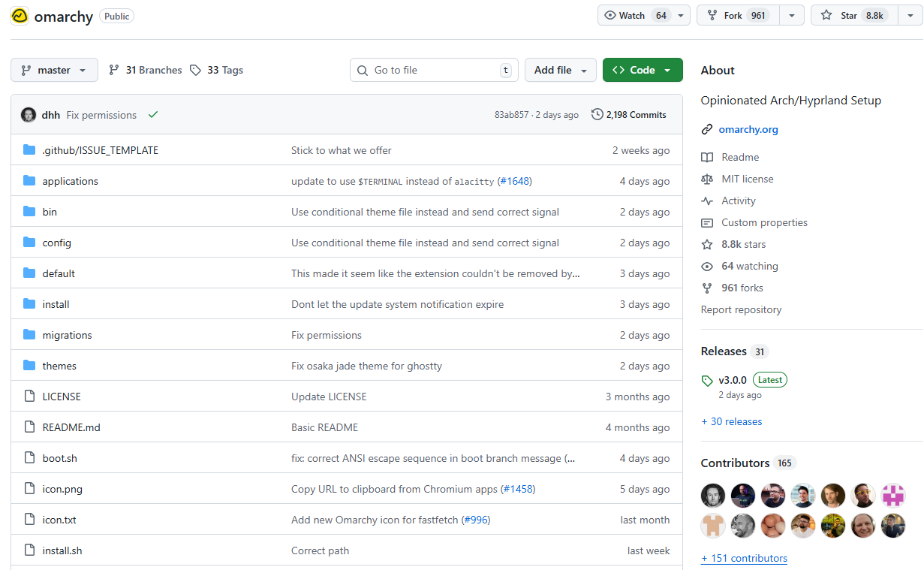The image size is (924, 570).
Task: Click the folder icon next to themes
Action: click(29, 366)
